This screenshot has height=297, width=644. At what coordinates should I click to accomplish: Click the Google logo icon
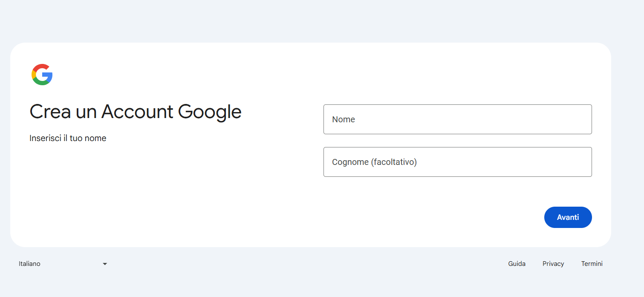(42, 75)
